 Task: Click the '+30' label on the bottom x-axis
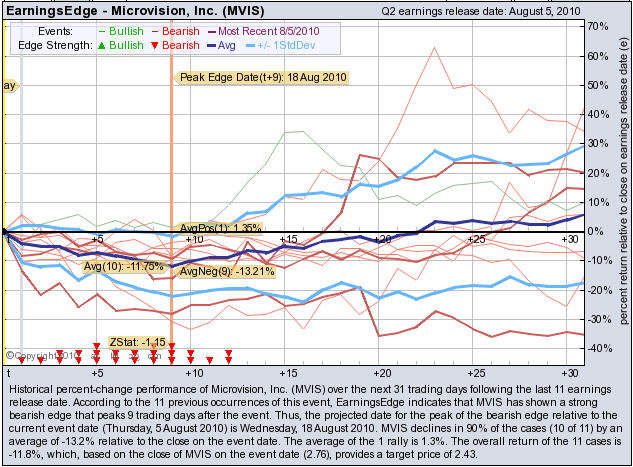(570, 373)
